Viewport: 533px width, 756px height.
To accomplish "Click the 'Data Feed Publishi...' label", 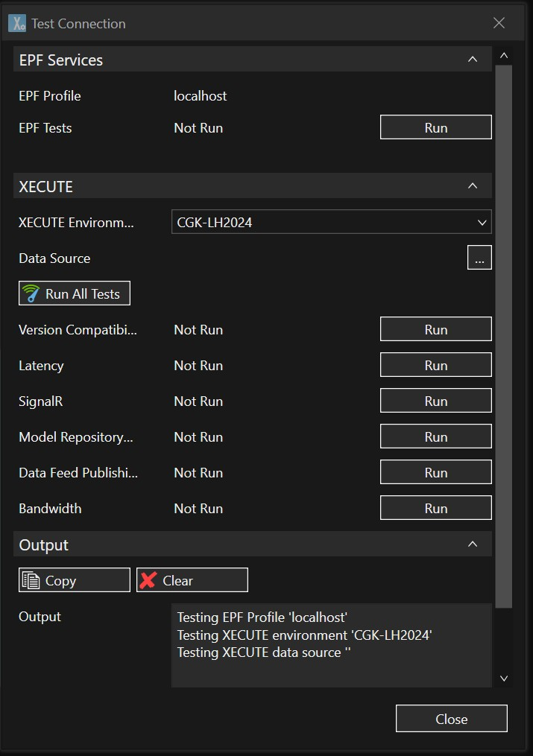I will pos(78,472).
